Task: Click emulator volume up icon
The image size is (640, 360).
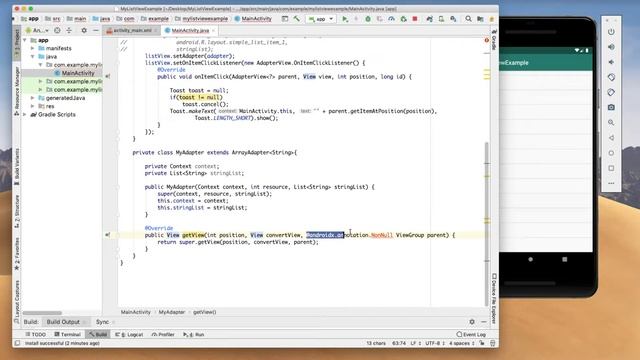Action: click(611, 47)
